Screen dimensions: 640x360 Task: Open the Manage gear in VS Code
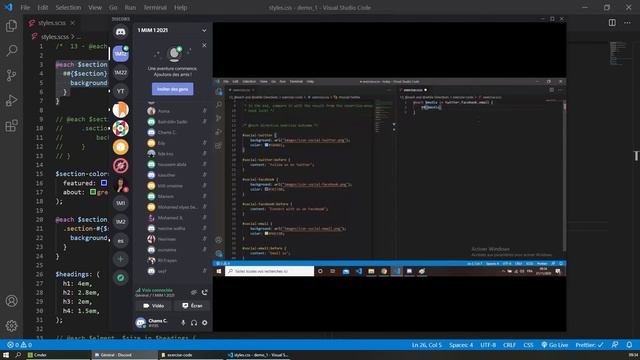tap(11, 326)
